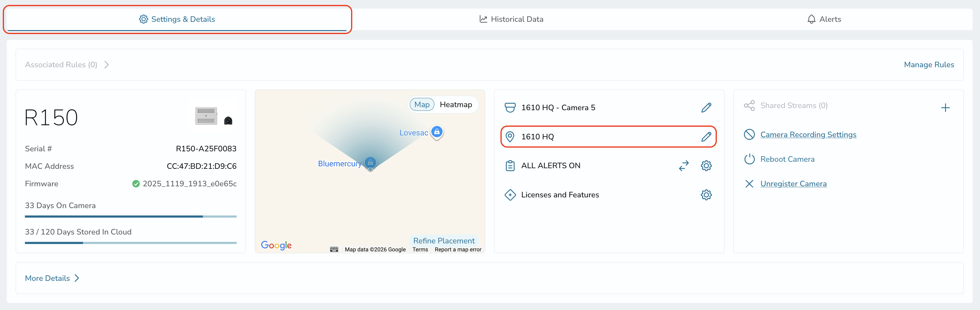This screenshot has width=980, height=310.
Task: Click the location pin icon for 1610 HQ
Action: [x=510, y=136]
